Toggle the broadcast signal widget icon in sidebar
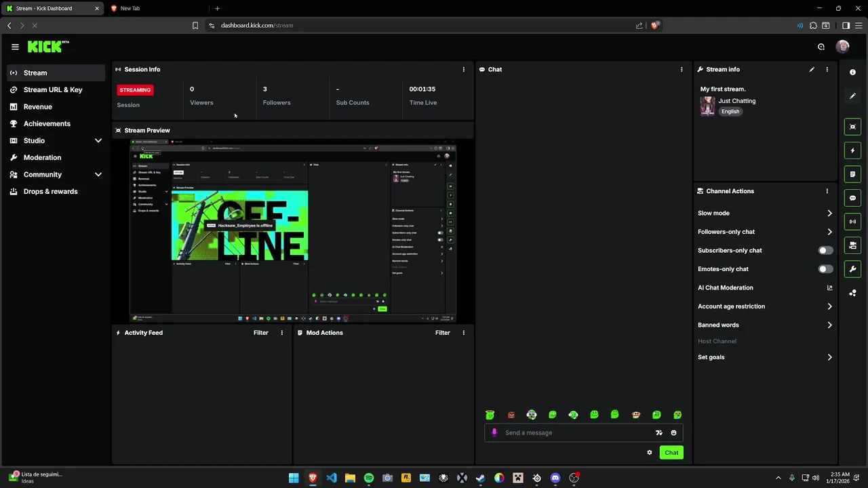868x488 pixels. click(853, 222)
